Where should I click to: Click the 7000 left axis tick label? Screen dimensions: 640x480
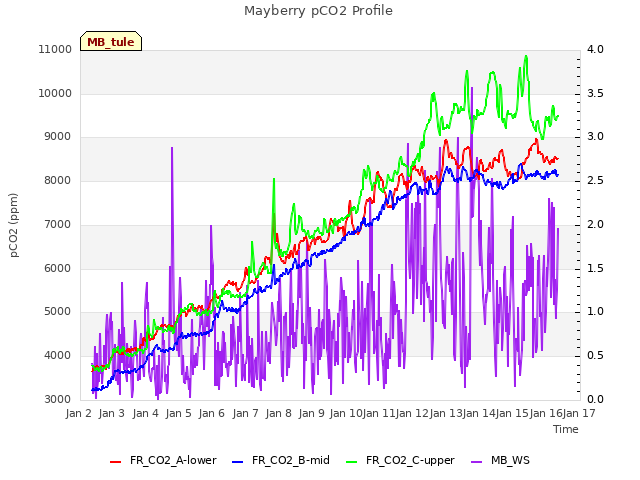pos(58,224)
